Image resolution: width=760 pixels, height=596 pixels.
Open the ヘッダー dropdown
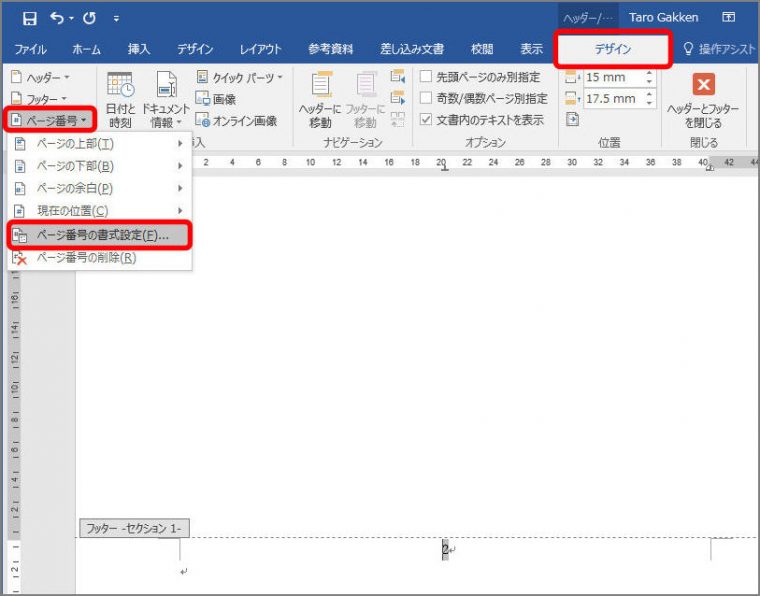(40, 78)
